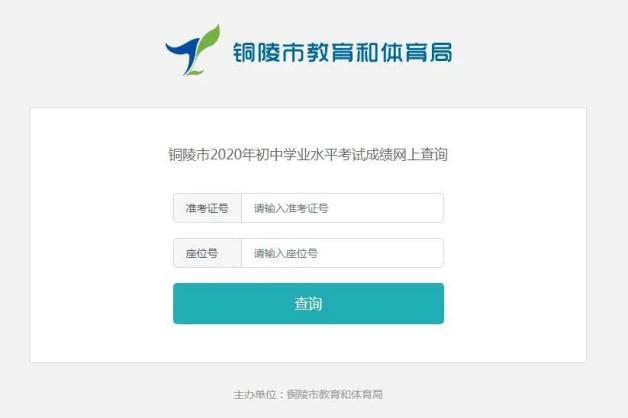Viewport: 628px width, 418px height.
Task: Click the 2020年 text in the heading
Action: 232,154
